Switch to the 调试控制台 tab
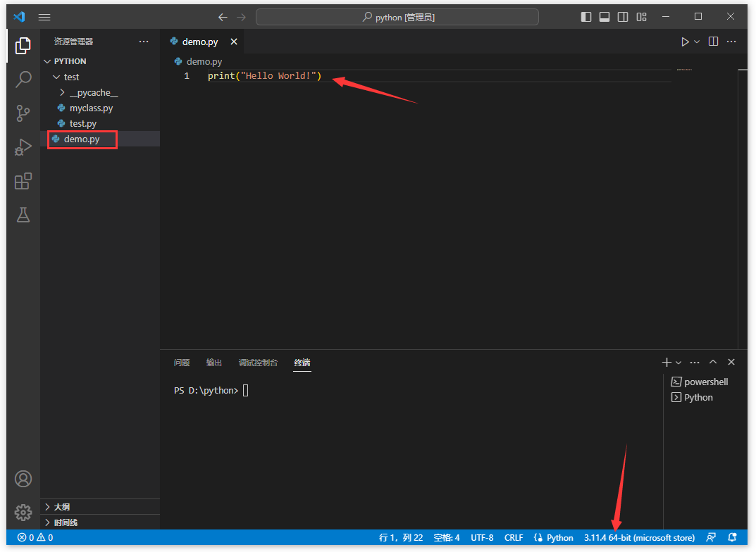 [x=258, y=363]
